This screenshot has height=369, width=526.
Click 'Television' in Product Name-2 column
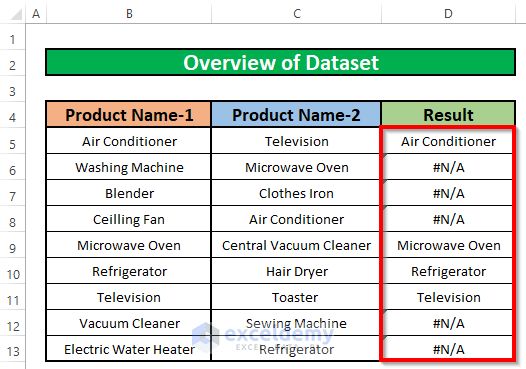296,141
